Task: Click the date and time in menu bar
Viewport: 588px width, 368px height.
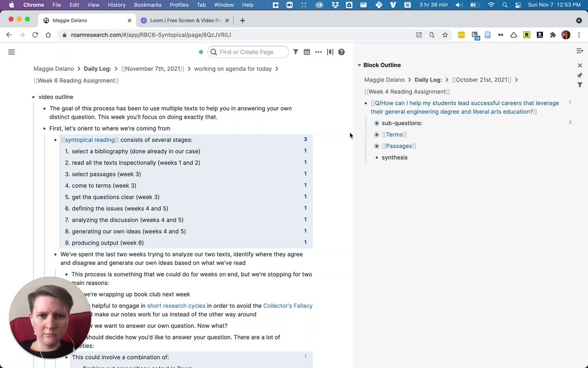Action: (x=554, y=5)
